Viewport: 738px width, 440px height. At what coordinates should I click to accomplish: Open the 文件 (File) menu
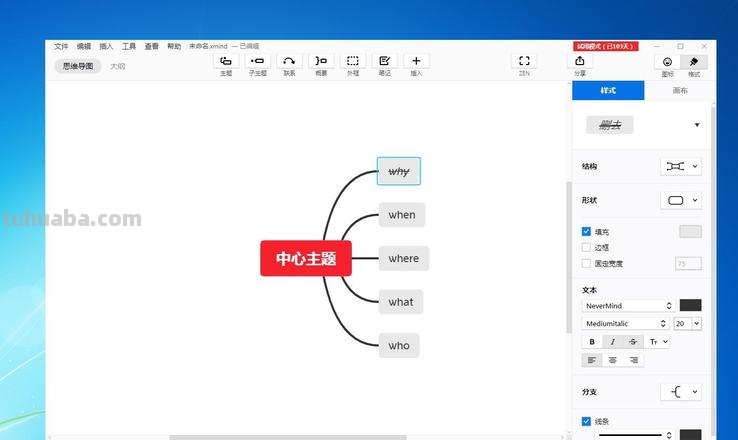61,46
